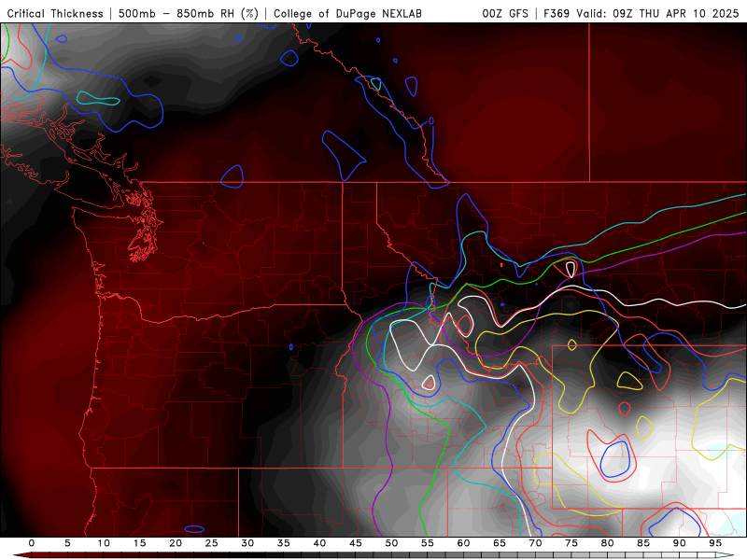747x560 pixels.
Task: Click the colorbar label '80'
Action: 607,543
